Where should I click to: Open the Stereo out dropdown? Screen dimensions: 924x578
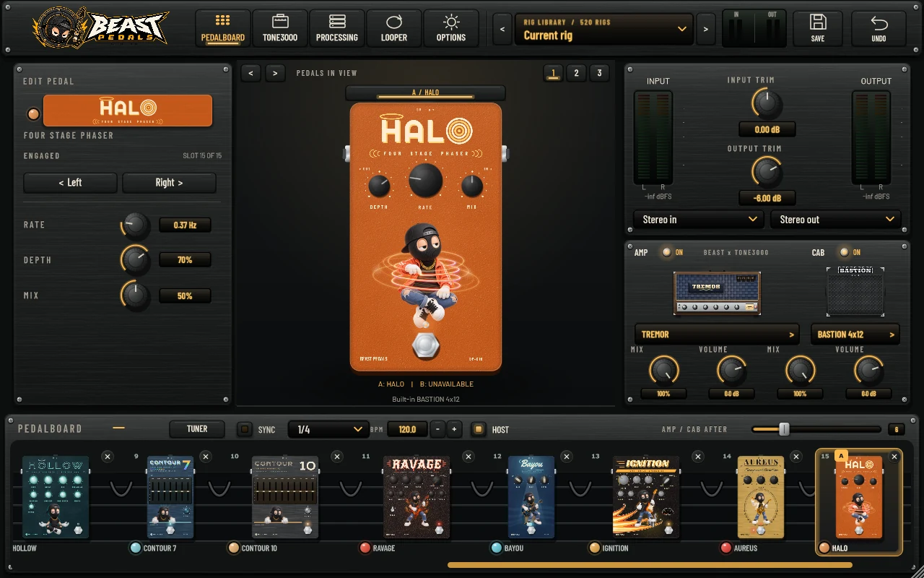[836, 220]
